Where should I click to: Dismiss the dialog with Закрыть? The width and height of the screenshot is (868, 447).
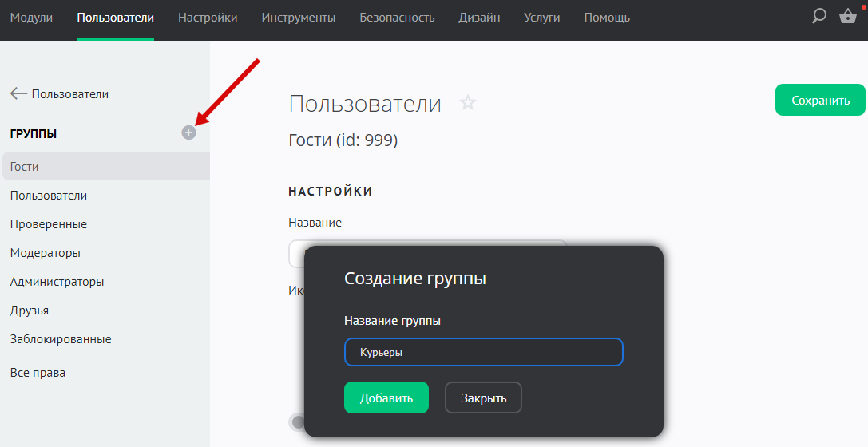coord(483,398)
